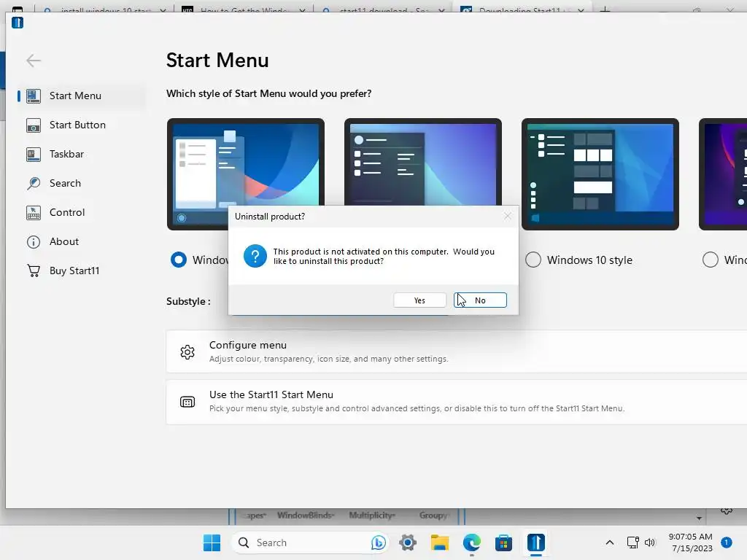Click the Start Menu sidebar icon
Viewport: 747px width, 560px height.
[x=34, y=96]
